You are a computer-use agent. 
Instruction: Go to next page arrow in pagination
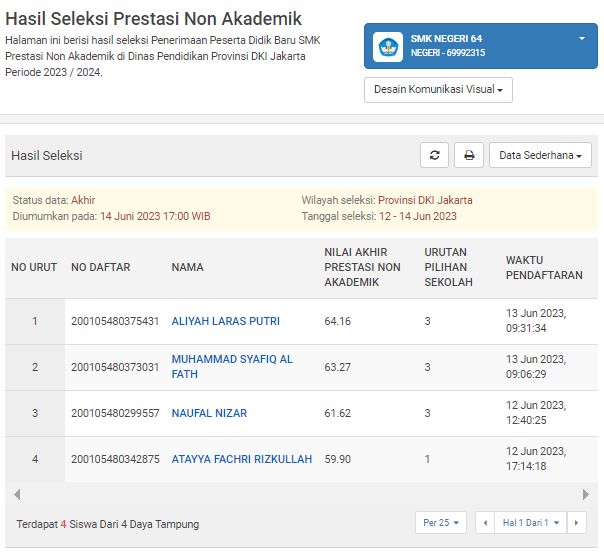(576, 523)
